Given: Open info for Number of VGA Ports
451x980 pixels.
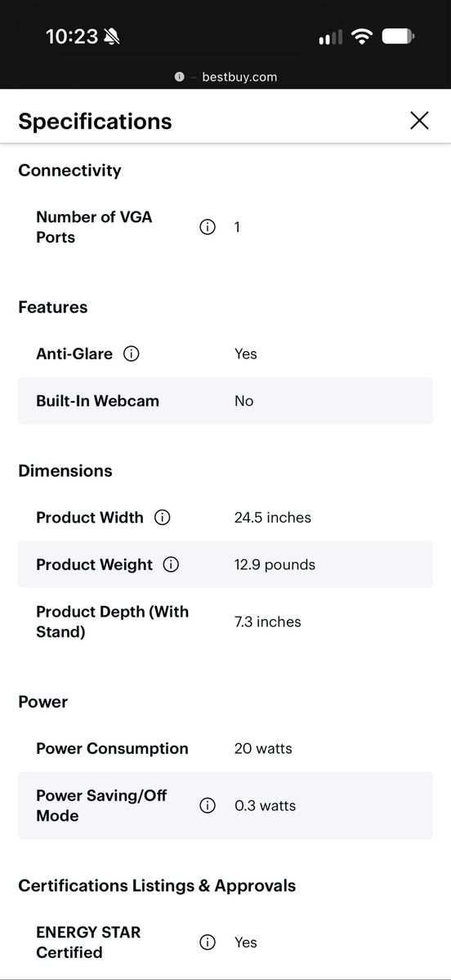Looking at the screenshot, I should point(208,227).
